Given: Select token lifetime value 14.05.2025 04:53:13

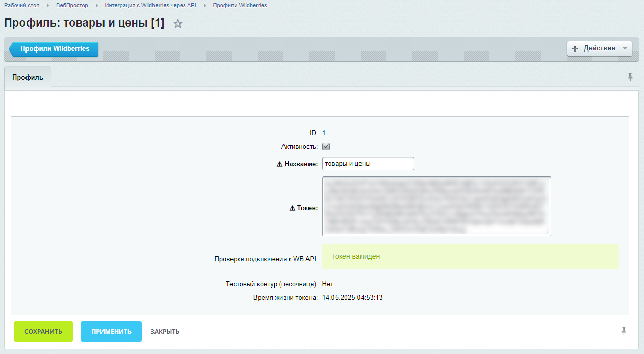Looking at the screenshot, I should [352, 298].
